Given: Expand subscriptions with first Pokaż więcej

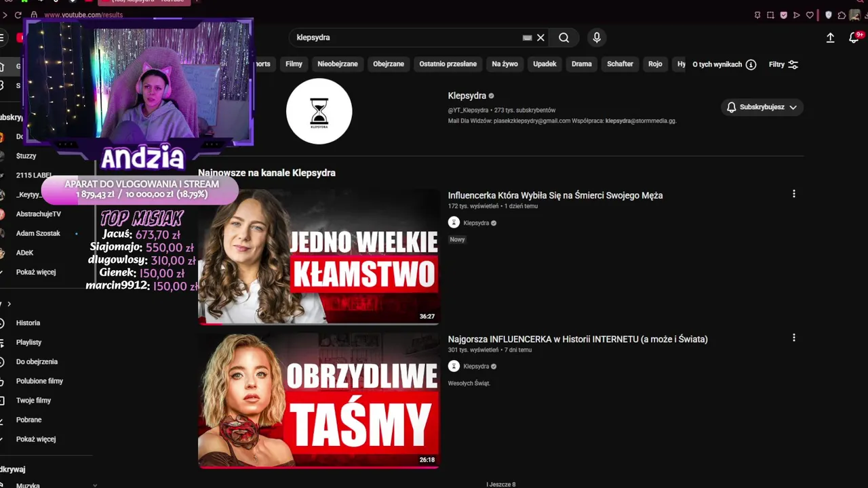Looking at the screenshot, I should [x=36, y=272].
